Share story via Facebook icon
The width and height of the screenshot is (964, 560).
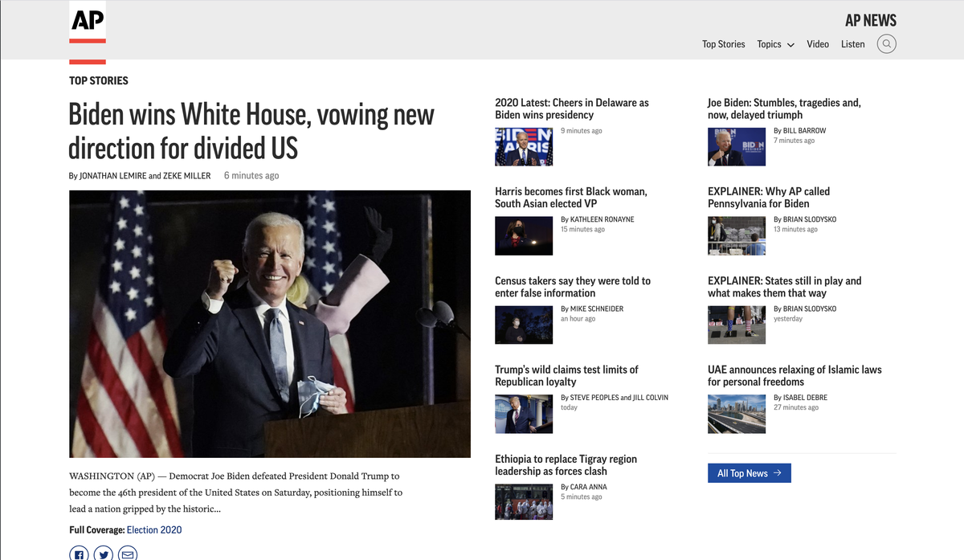pos(79,554)
